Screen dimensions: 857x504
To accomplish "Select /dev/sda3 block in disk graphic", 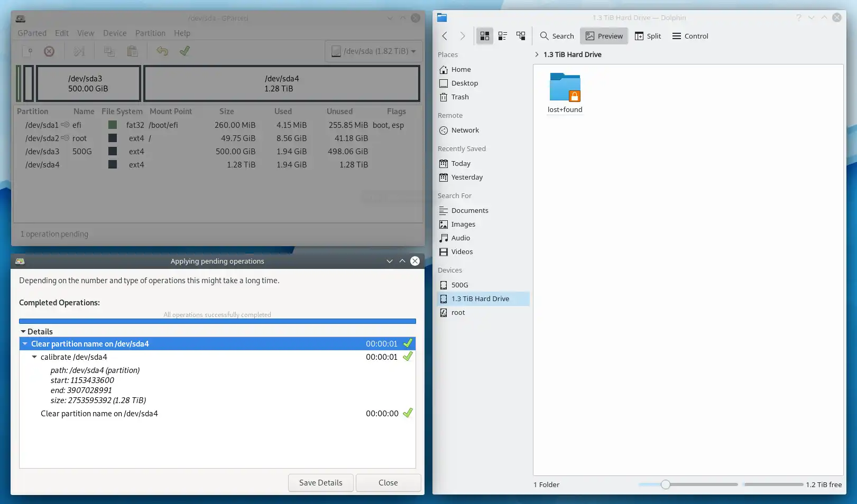I will (x=88, y=83).
